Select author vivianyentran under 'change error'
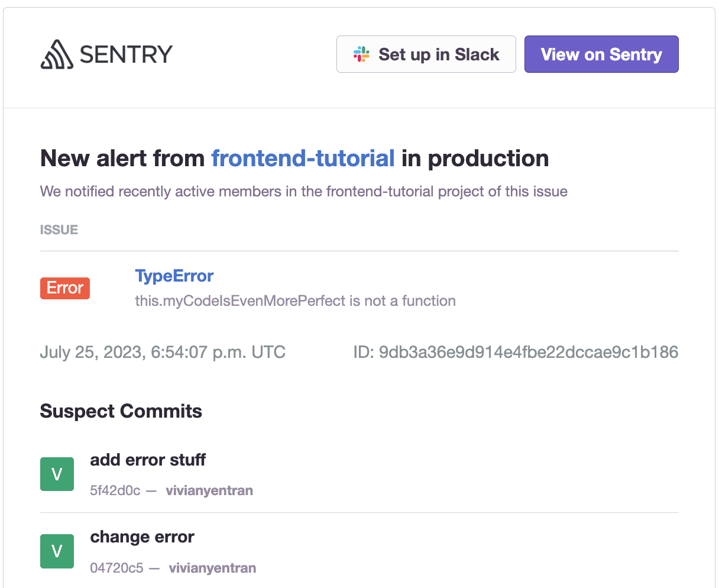The width and height of the screenshot is (719, 588). tap(212, 567)
